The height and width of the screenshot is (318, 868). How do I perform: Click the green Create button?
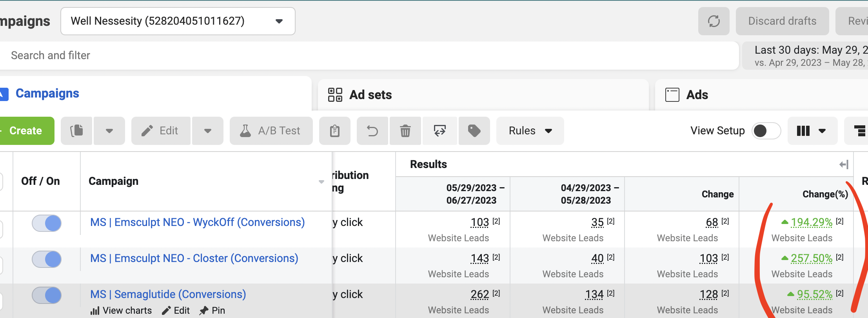[x=25, y=131]
